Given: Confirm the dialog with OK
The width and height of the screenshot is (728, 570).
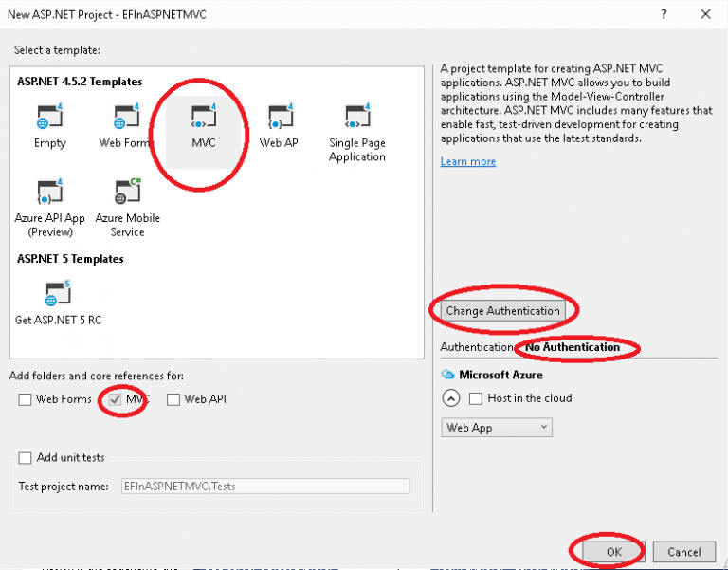Looking at the screenshot, I should point(612,551).
